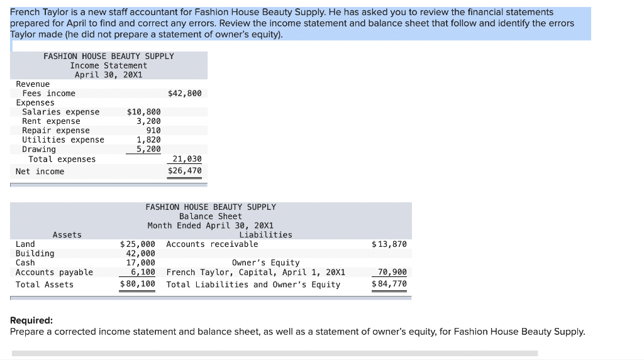Click the highlighted problem description paragraph
Screen dimensions: 644x360
pyautogui.click(x=300, y=23)
